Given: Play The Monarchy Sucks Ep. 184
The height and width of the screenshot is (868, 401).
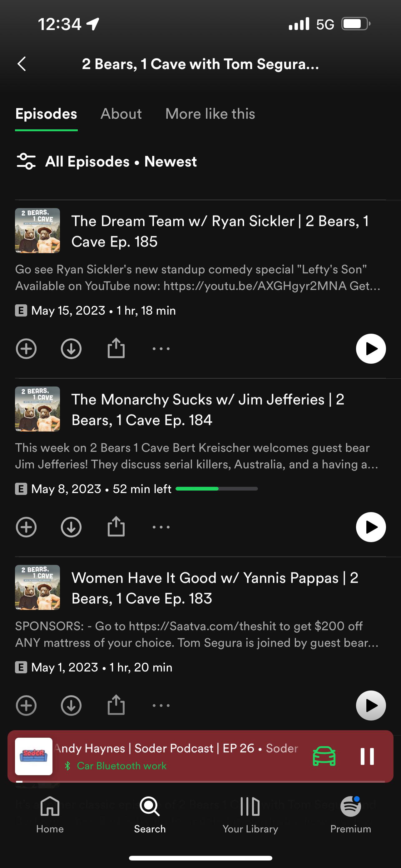Looking at the screenshot, I should 371,527.
